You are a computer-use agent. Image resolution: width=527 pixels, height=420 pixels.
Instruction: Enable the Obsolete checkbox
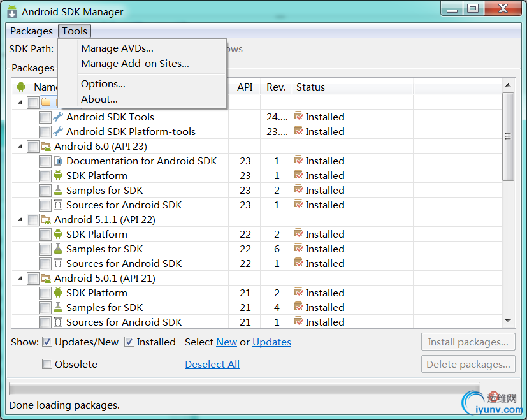47,365
